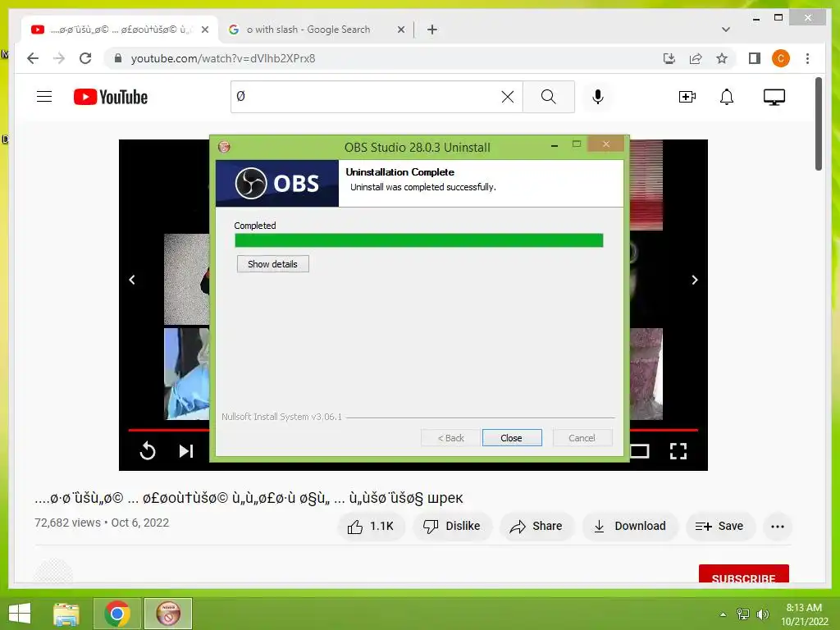Go forward in Chrome
840x630 pixels.
coord(59,58)
